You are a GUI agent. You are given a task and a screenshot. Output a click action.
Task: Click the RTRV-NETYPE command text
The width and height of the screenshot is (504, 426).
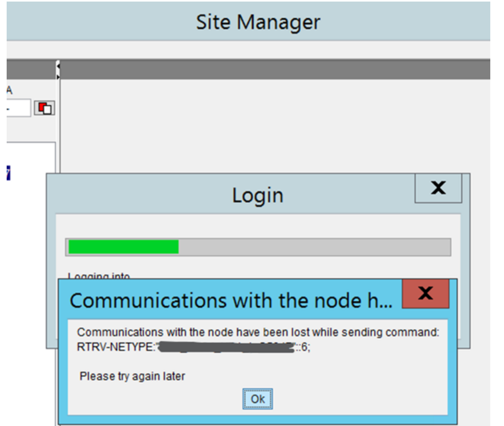[116, 347]
